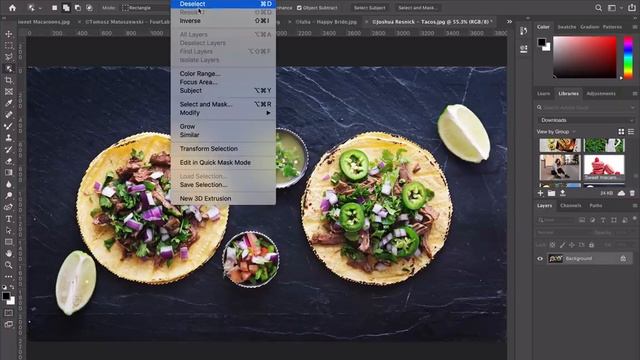
Task: Select the Zoom tool
Action: pos(9,265)
